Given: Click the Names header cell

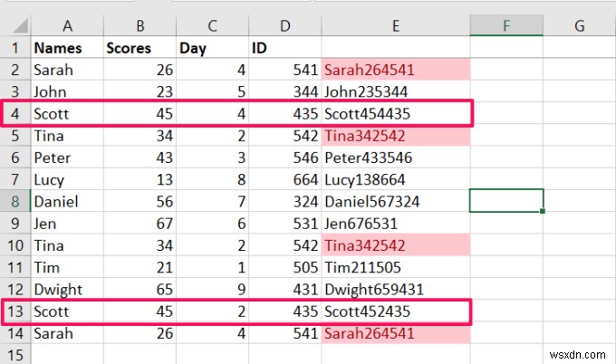Looking at the screenshot, I should [65, 48].
